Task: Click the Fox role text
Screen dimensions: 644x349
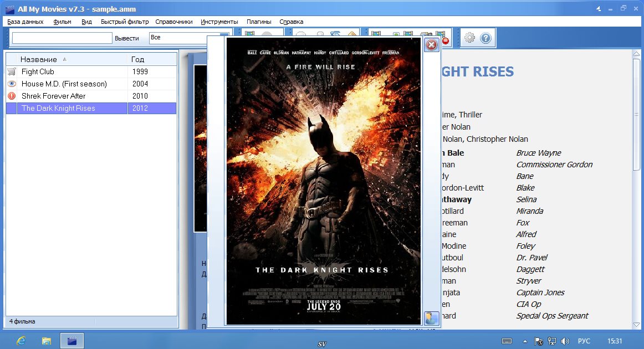Action: coord(523,223)
